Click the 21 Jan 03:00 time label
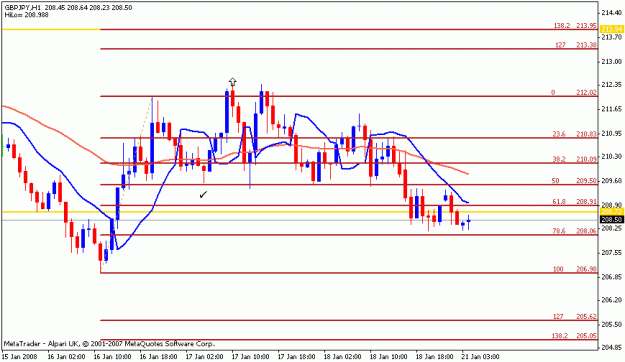 (480, 356)
